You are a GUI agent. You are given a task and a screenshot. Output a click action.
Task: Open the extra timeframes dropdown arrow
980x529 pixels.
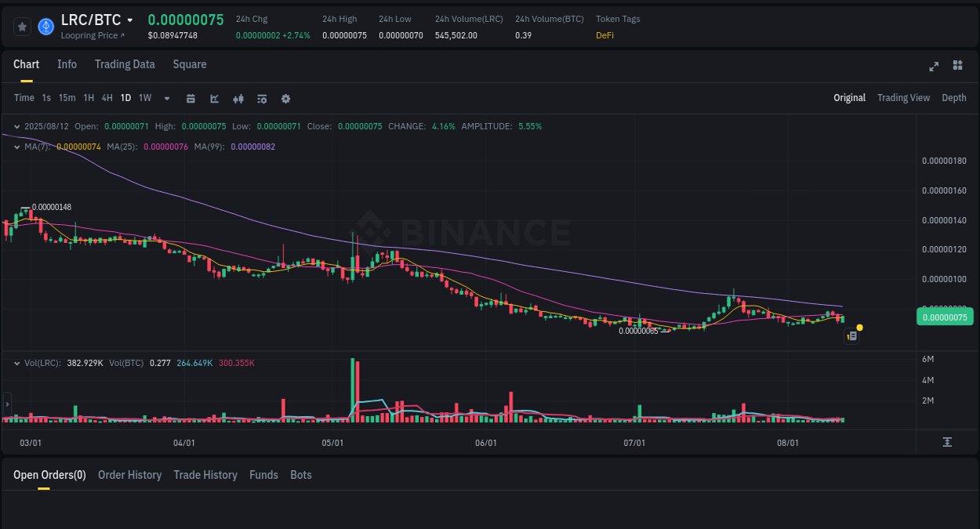point(165,98)
